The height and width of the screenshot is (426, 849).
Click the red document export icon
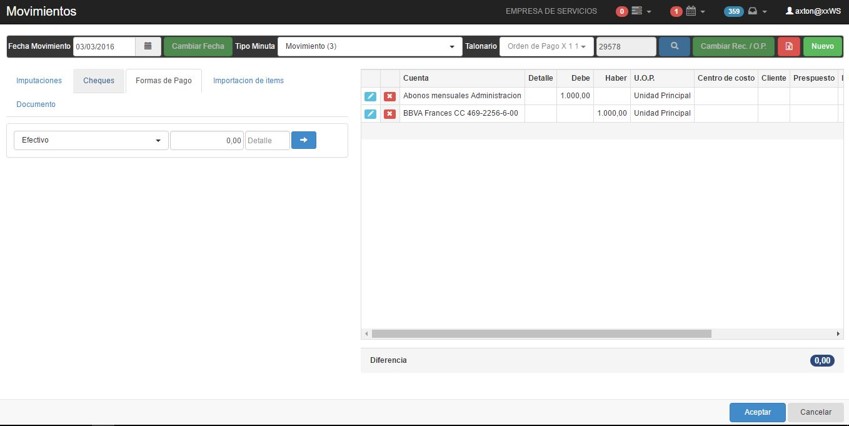click(x=788, y=47)
